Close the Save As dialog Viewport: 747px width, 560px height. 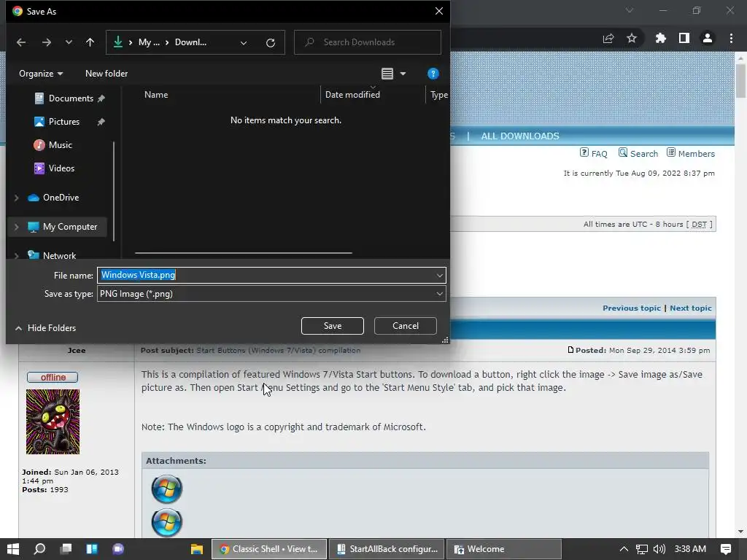438,11
